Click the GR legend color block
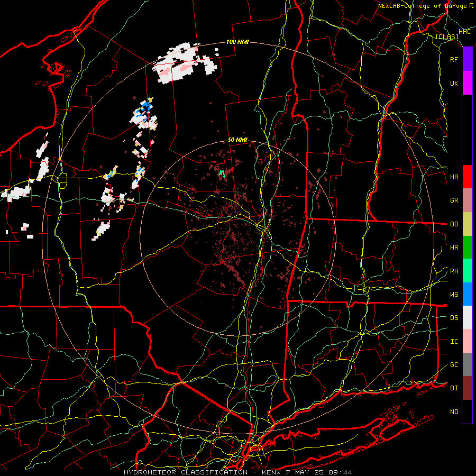The image size is (476, 476). coord(467,200)
